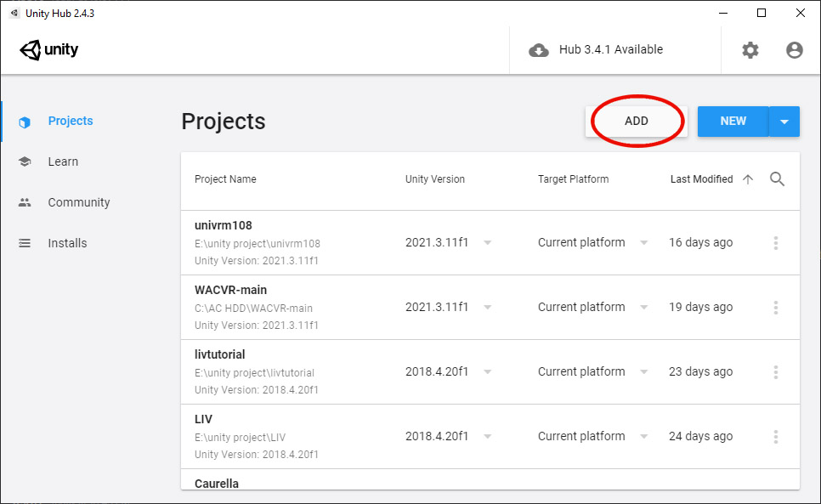Viewport: 821px width, 504px height.
Task: Expand the Unity version dropdown for livtutorial
Action: pyautogui.click(x=488, y=372)
